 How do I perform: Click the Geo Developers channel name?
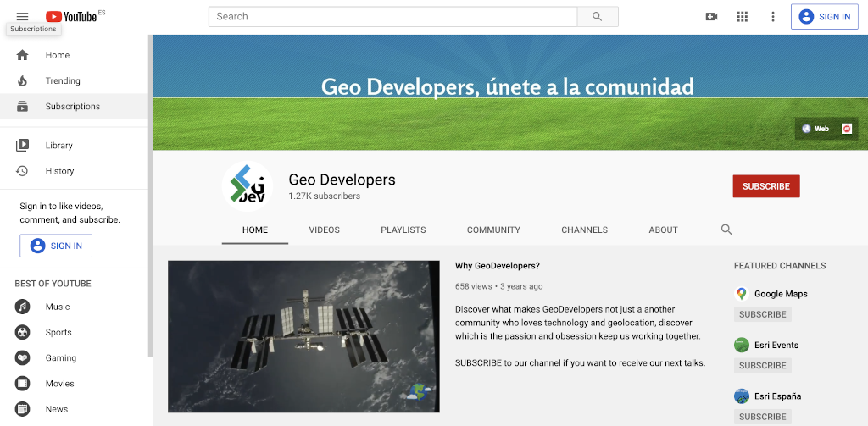click(342, 180)
